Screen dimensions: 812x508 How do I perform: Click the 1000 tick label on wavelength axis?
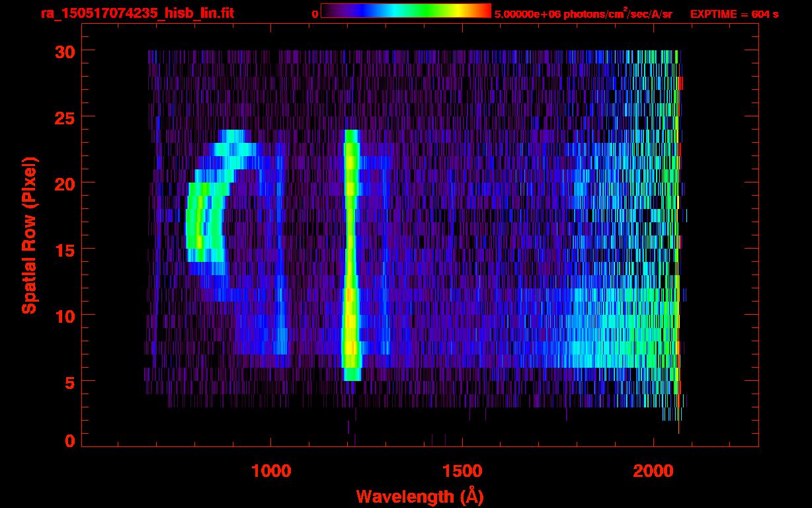[271, 471]
